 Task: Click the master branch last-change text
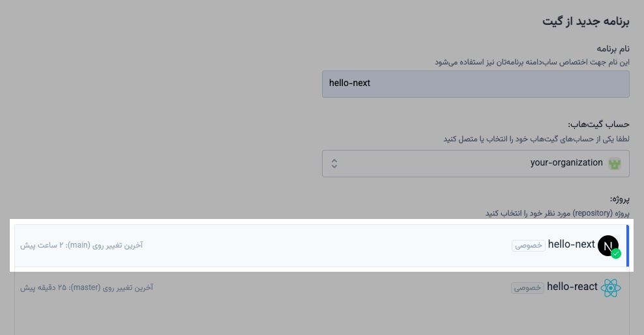point(87,287)
